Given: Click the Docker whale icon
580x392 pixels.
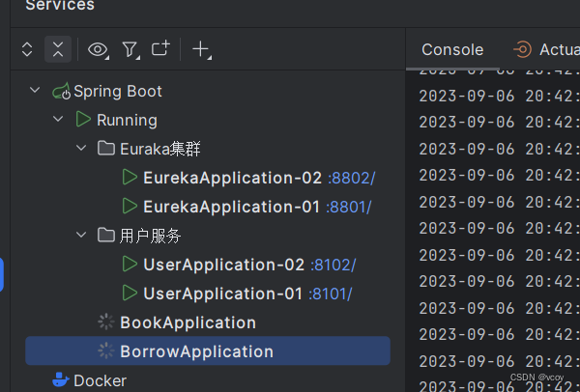Looking at the screenshot, I should pyautogui.click(x=60, y=380).
